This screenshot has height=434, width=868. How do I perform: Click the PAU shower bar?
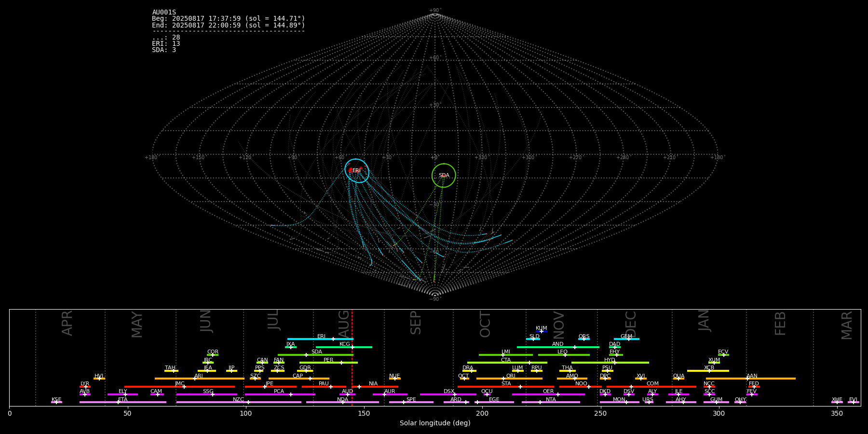pos(324,387)
